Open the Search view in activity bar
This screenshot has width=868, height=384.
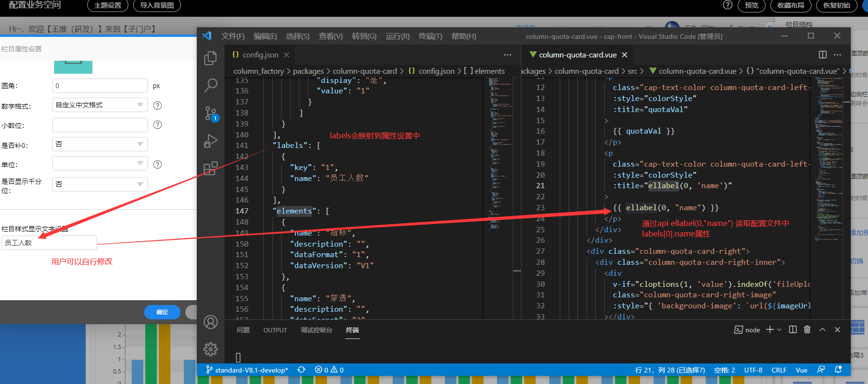pos(210,85)
